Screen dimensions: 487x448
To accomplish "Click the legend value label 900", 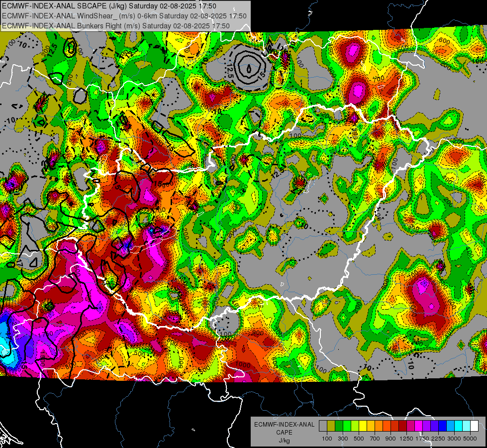I will (x=390, y=439).
